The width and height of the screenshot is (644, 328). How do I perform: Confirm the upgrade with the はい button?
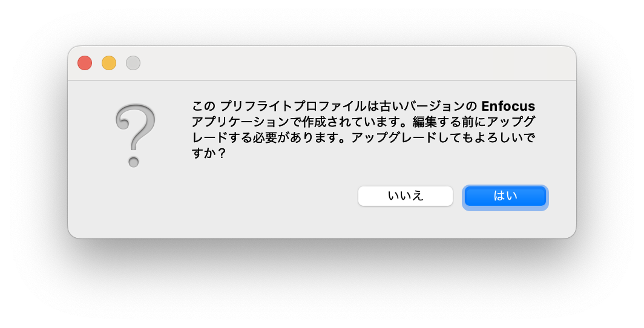pos(505,196)
